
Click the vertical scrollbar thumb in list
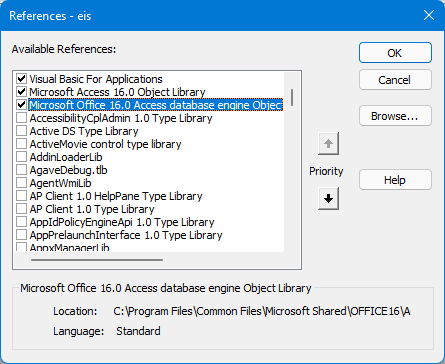coord(292,97)
